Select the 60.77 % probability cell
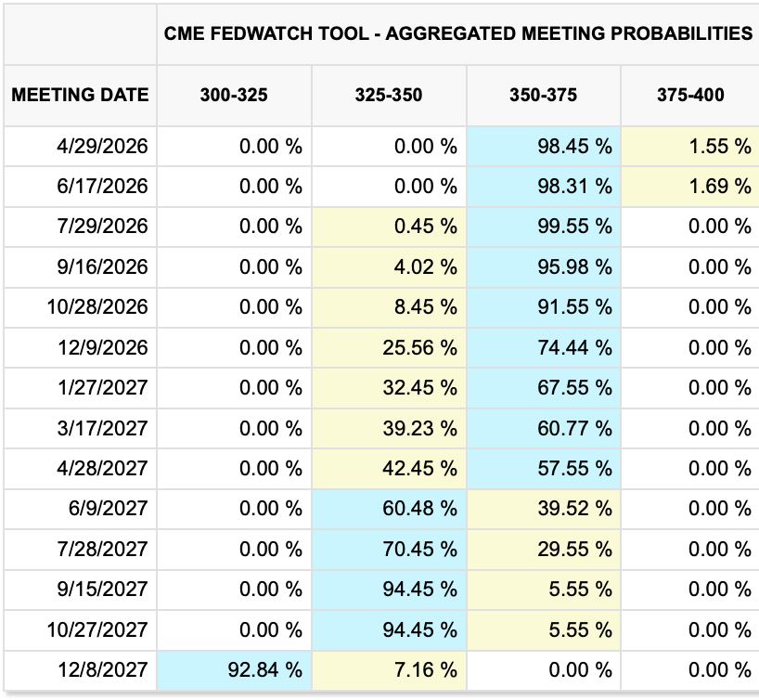This screenshot has width=759, height=700. pos(576,428)
